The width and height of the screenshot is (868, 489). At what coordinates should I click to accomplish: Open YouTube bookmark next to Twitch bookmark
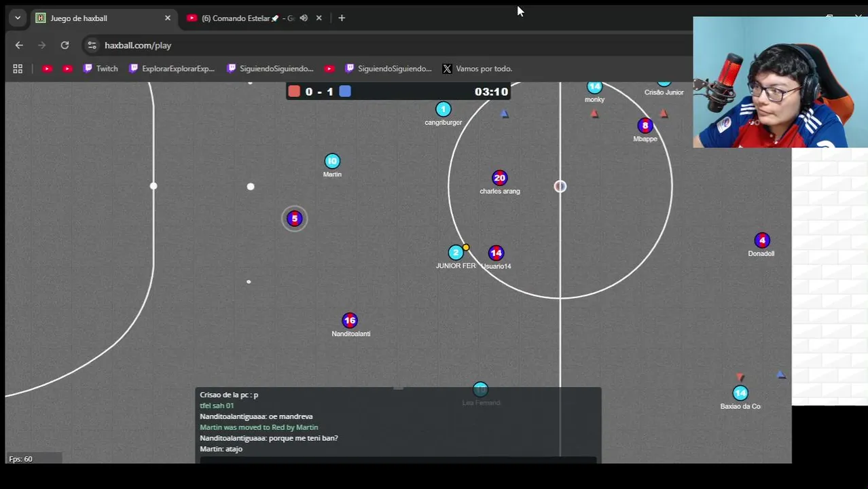67,69
